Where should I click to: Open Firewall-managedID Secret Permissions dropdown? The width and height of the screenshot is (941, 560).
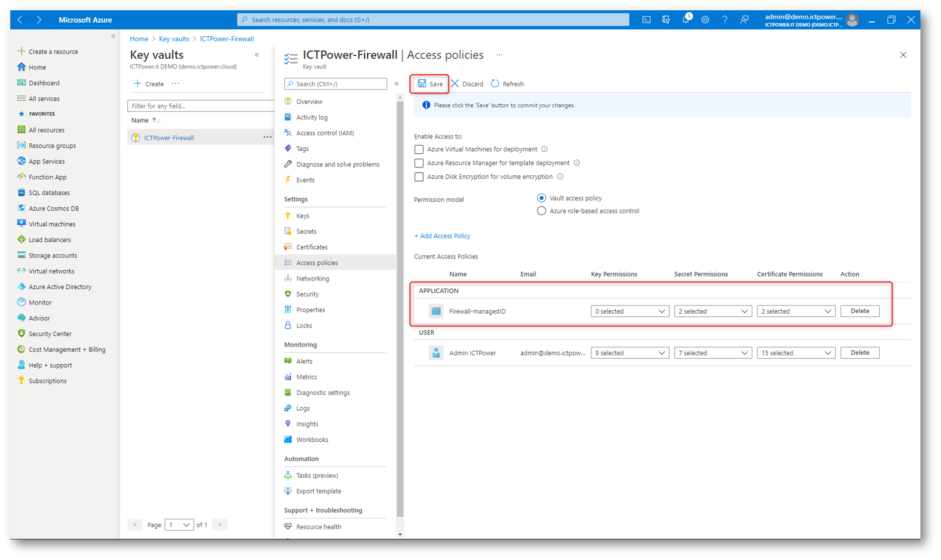click(713, 311)
